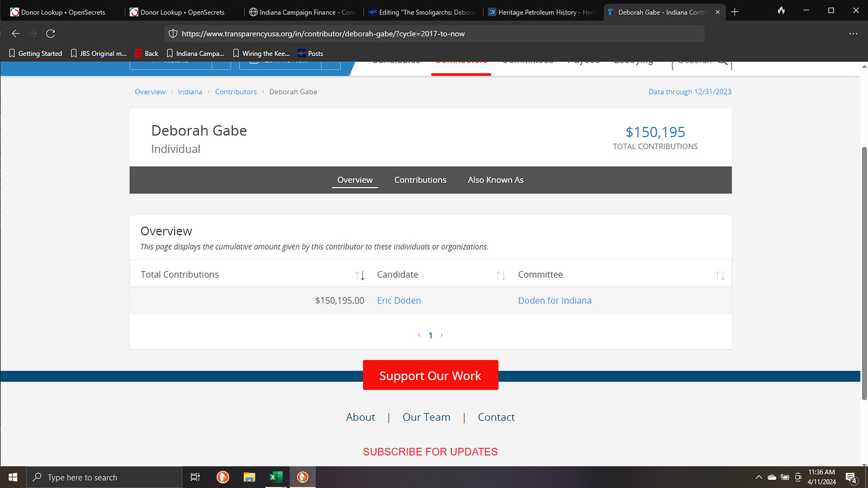Open a new tab with the plus icon
The height and width of the screenshot is (488, 868).
coord(735,12)
